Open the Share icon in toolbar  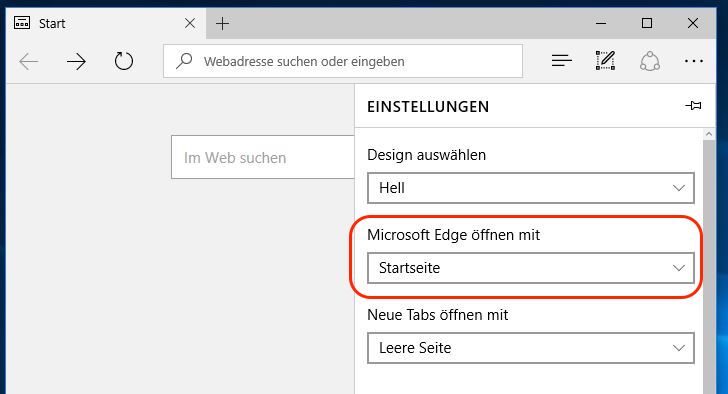(x=650, y=61)
